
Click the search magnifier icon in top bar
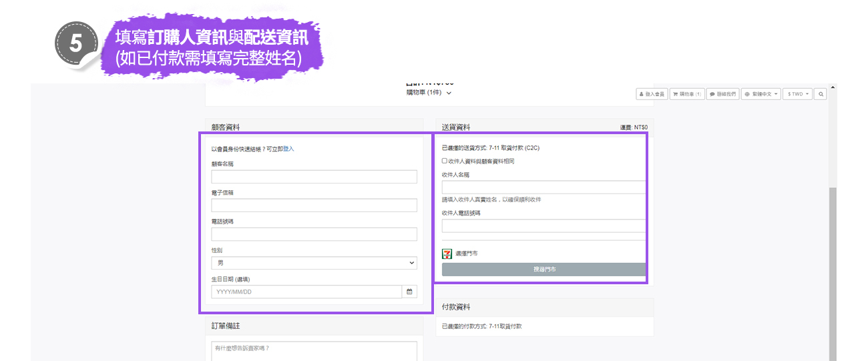click(821, 94)
